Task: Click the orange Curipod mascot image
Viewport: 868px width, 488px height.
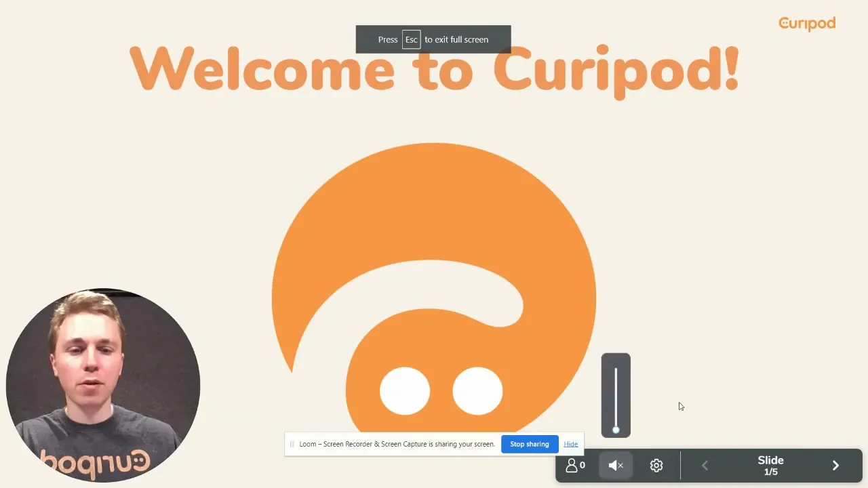Action: tap(434, 288)
